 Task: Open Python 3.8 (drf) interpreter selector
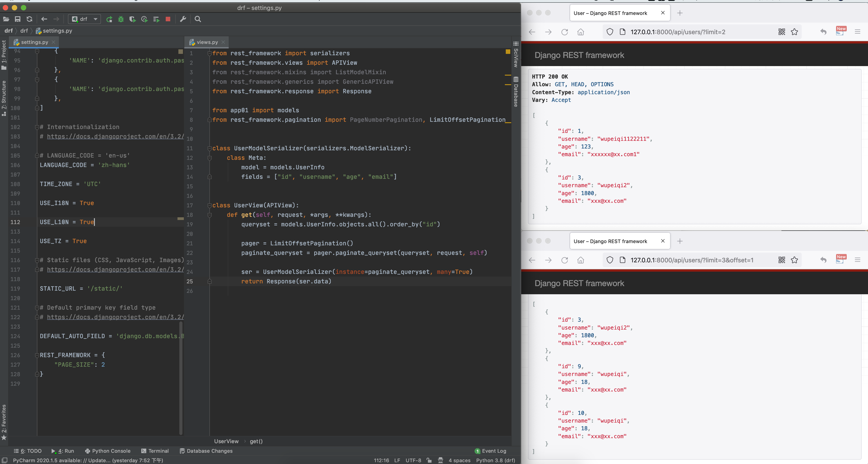point(495,460)
